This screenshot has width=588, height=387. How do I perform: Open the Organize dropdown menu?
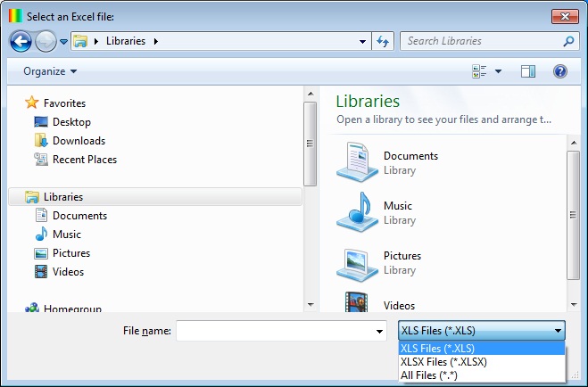tap(50, 71)
